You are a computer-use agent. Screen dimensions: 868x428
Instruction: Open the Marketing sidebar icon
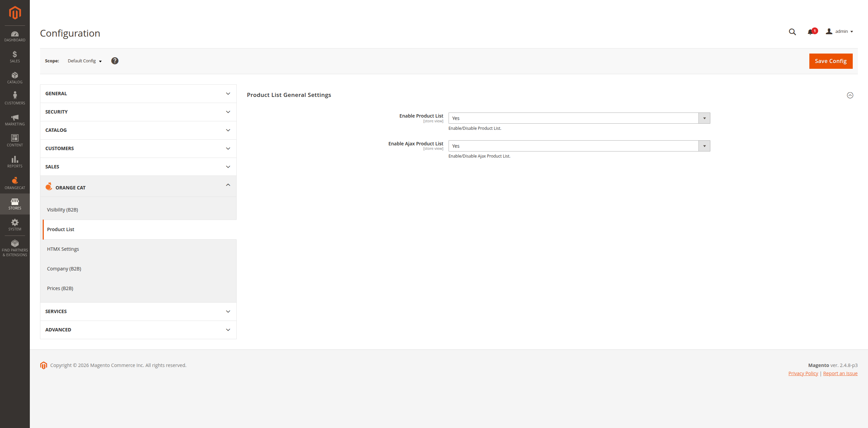pos(15,120)
